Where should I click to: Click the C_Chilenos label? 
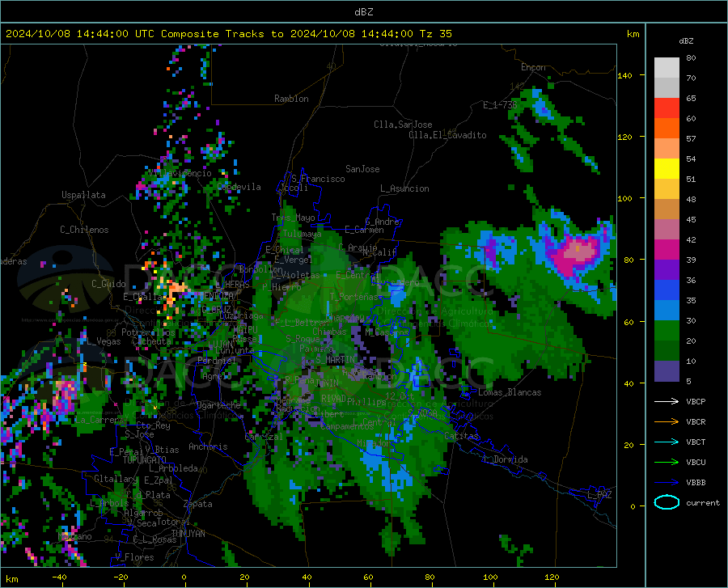coord(84,230)
